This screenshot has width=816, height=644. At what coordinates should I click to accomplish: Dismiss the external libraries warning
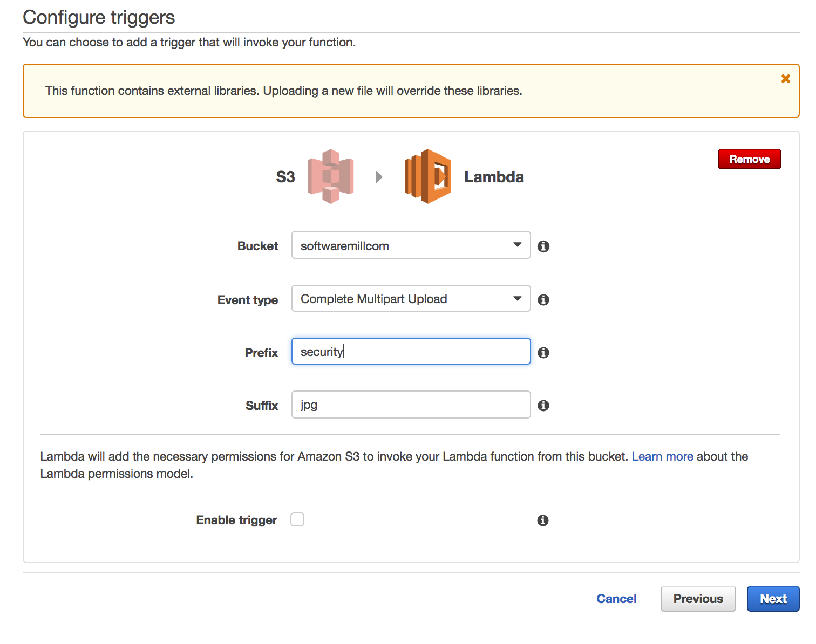point(786,78)
